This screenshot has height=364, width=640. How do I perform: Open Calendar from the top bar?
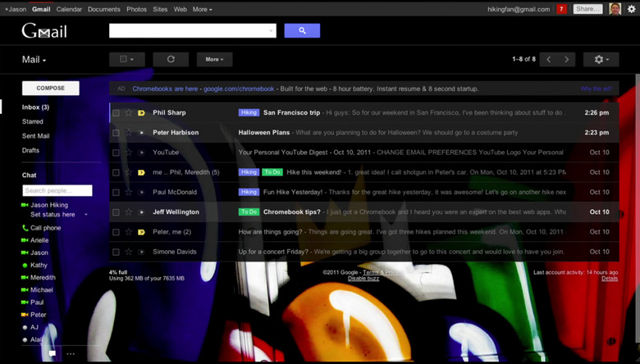point(69,9)
